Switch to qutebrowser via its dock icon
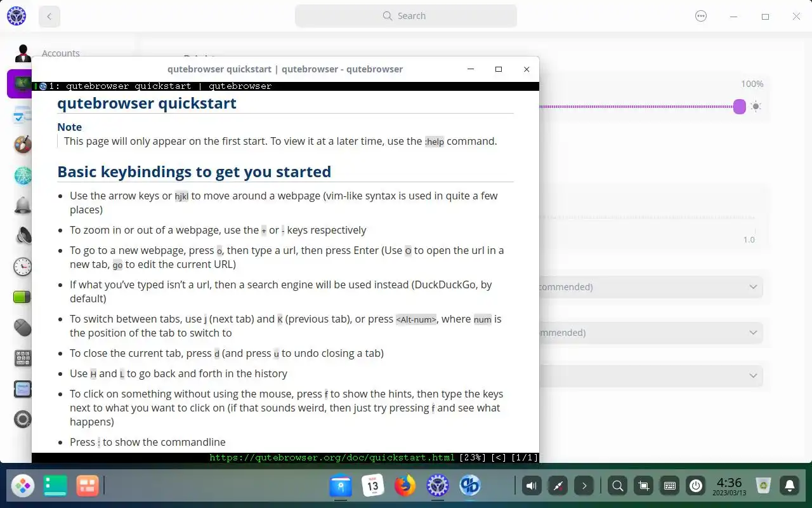 pos(470,486)
